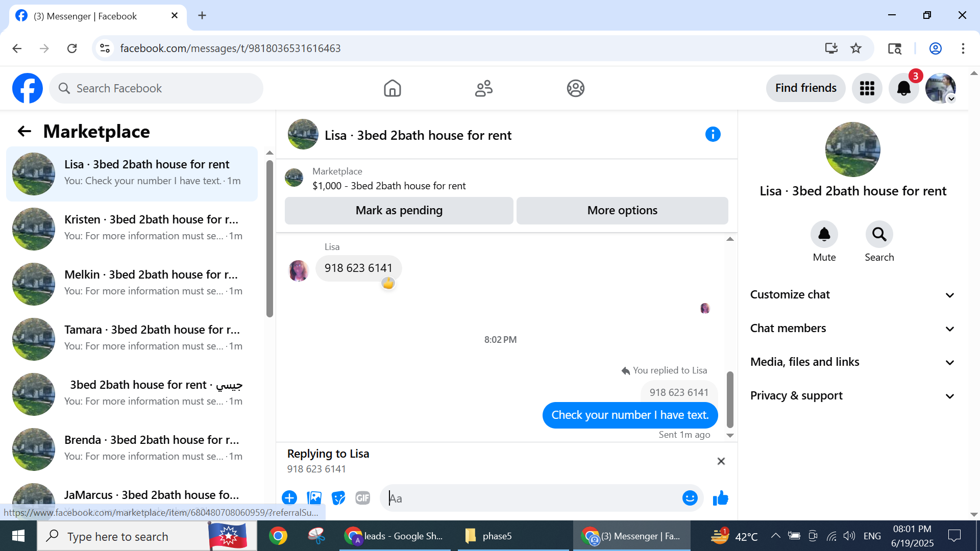Click the Windows taskbar search box
The height and width of the screenshot is (551, 980).
[148, 536]
